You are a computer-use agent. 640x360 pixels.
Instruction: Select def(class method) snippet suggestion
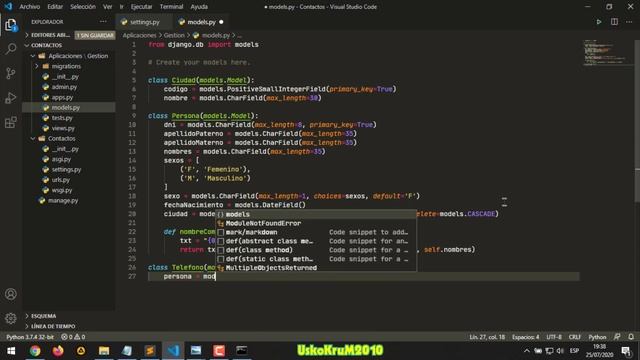pyautogui.click(x=316, y=250)
